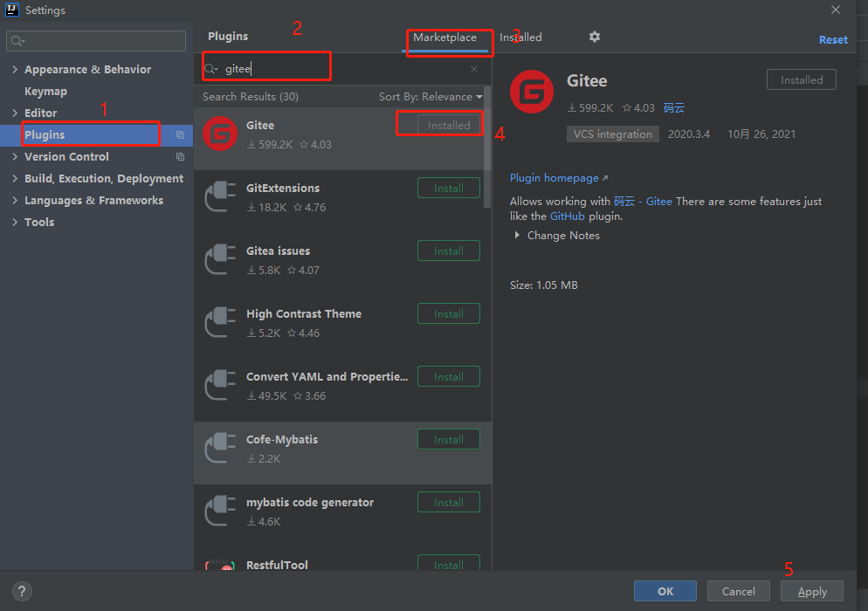This screenshot has height=611, width=868.
Task: Click the Gitea issues plugin icon
Action: (x=220, y=259)
